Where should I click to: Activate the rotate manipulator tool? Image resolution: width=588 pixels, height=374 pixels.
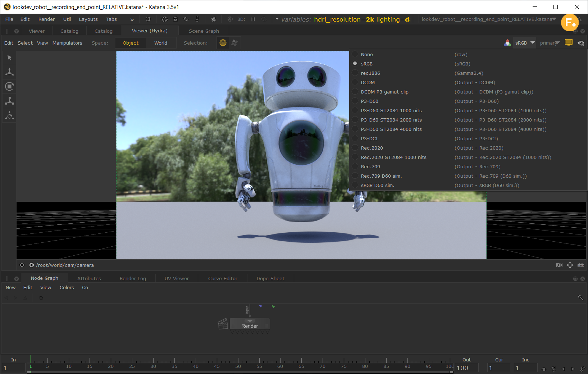point(9,86)
